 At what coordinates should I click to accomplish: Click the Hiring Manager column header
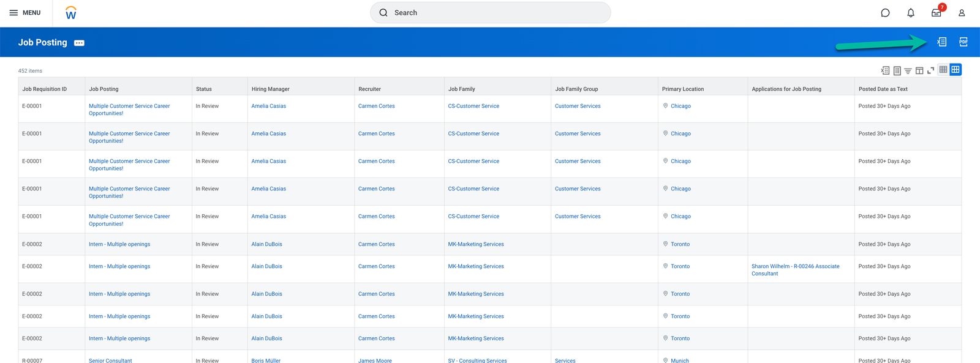pos(270,89)
